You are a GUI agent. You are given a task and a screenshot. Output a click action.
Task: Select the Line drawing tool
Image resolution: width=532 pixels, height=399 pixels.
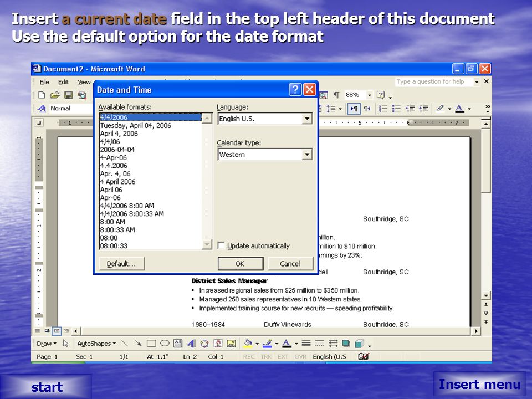coord(125,344)
